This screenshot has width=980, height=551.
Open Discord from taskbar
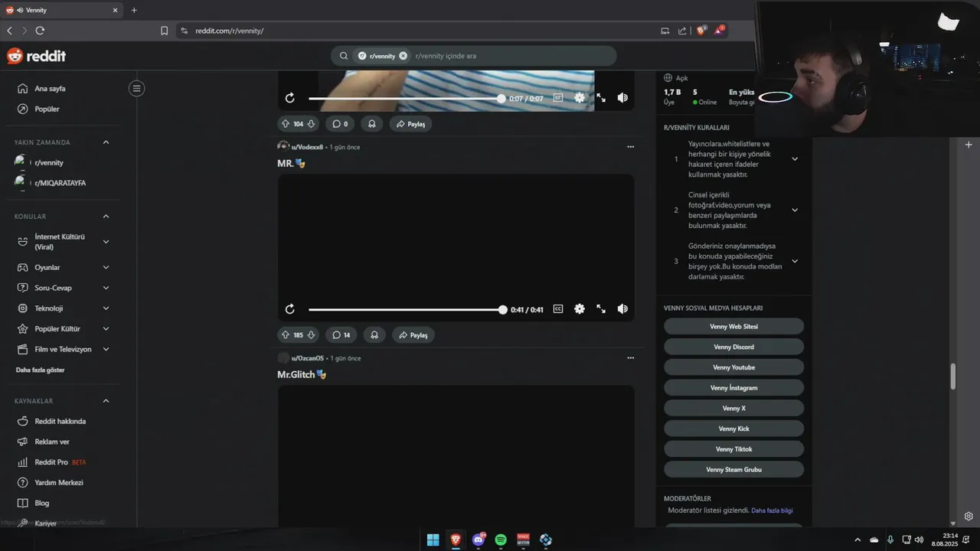(x=479, y=540)
